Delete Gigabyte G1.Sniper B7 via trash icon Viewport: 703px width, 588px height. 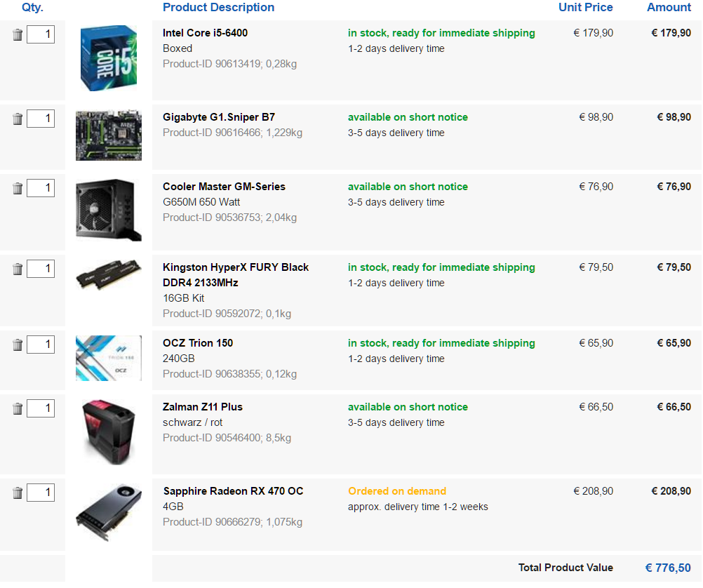[18, 119]
